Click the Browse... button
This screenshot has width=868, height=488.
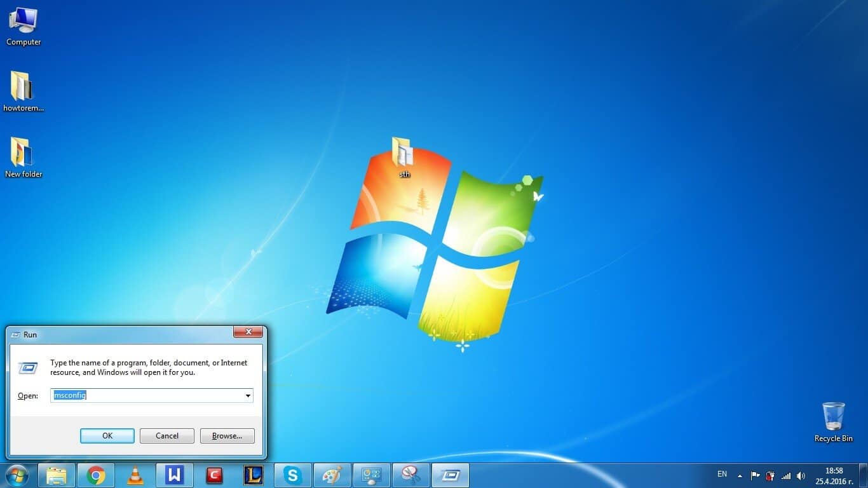coord(227,436)
